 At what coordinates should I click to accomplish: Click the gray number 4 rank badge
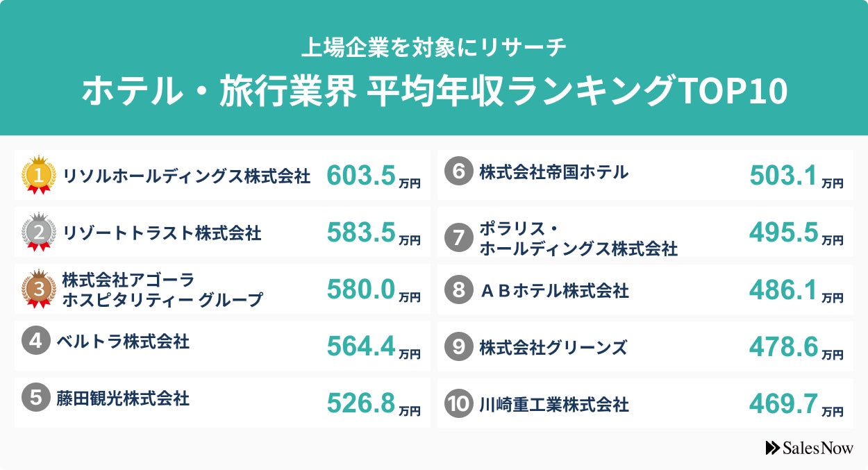pos(35,342)
